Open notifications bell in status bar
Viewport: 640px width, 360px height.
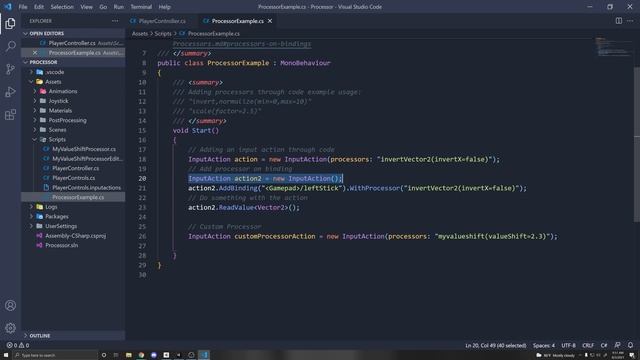point(631,345)
